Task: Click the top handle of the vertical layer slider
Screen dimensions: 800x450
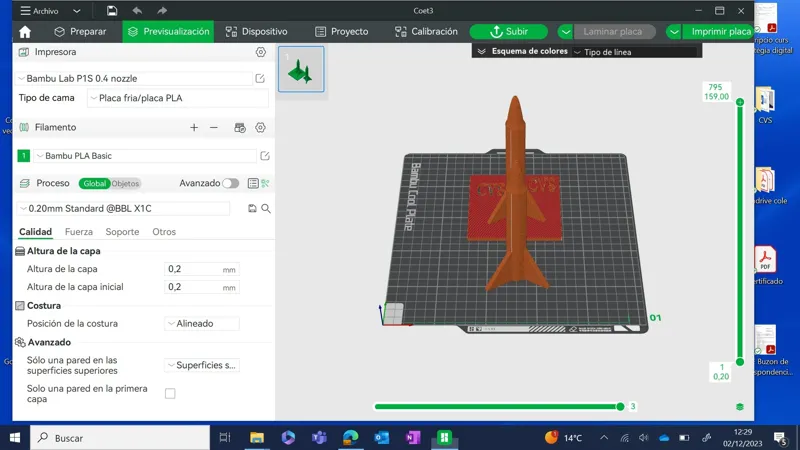Action: [740, 102]
